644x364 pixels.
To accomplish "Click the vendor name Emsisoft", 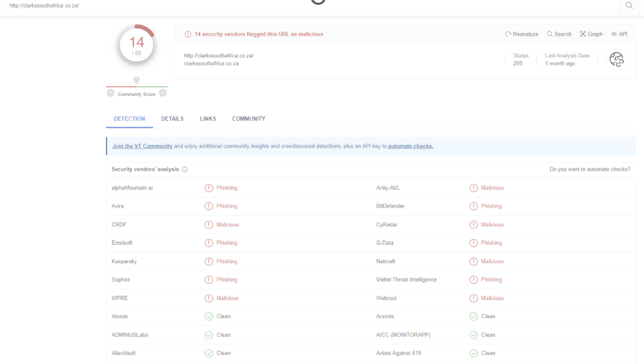I will (x=122, y=243).
